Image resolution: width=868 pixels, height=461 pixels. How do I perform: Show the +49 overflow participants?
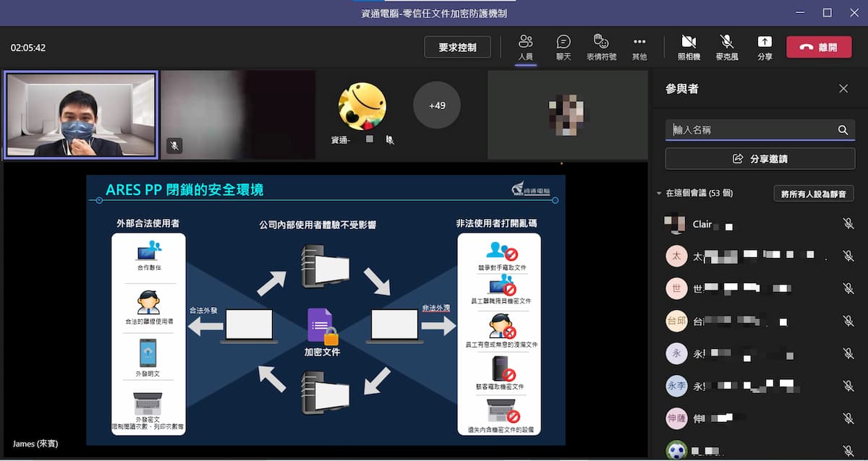(437, 105)
